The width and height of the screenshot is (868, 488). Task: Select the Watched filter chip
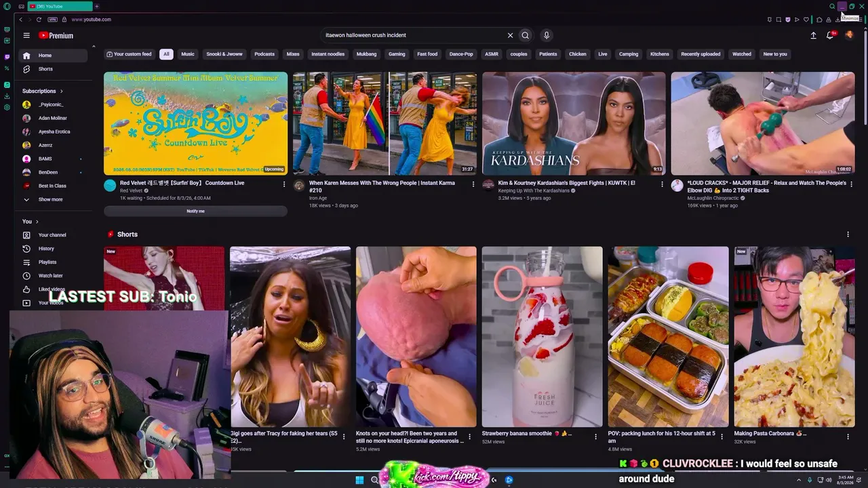tap(742, 54)
